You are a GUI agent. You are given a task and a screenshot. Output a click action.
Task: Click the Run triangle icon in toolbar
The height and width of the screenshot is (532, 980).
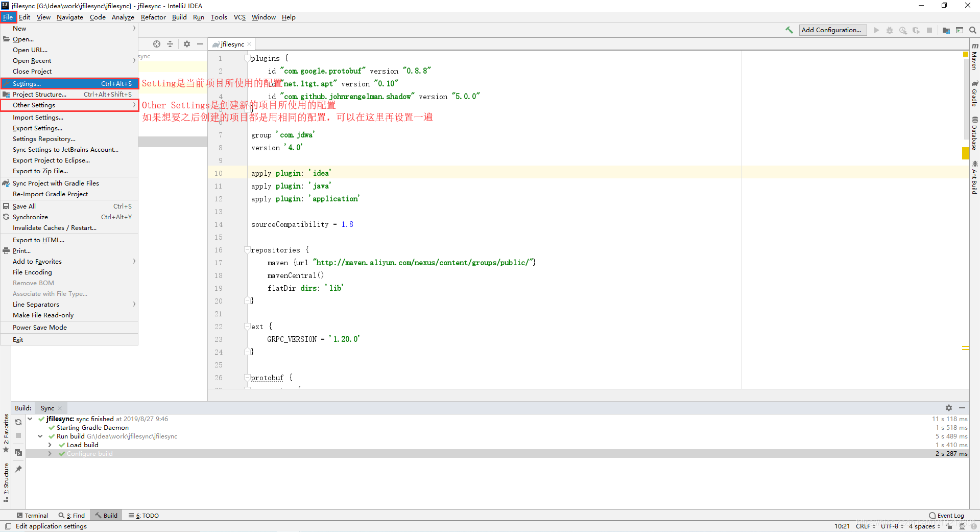click(x=876, y=30)
